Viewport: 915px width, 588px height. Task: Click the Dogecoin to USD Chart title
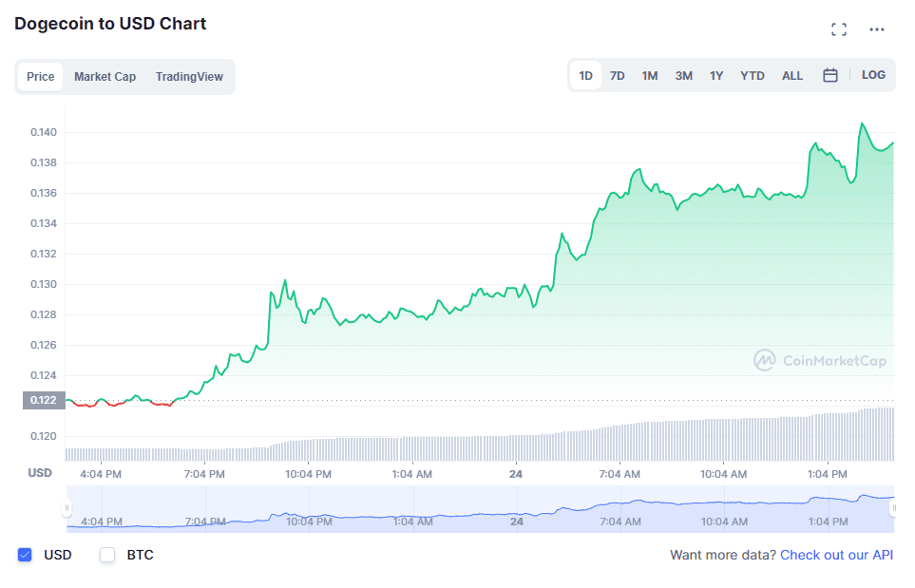tap(110, 23)
